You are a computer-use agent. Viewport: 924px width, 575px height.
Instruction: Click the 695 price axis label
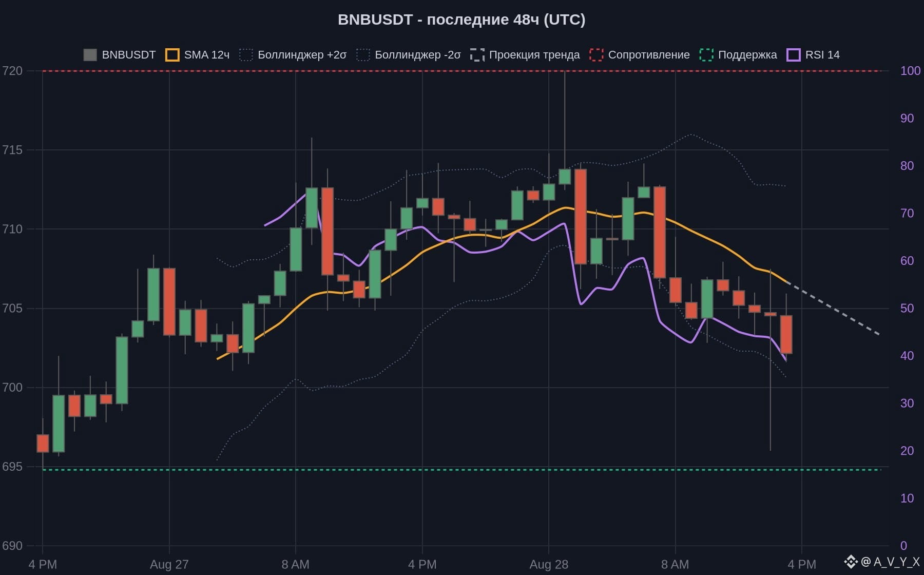[x=12, y=467]
